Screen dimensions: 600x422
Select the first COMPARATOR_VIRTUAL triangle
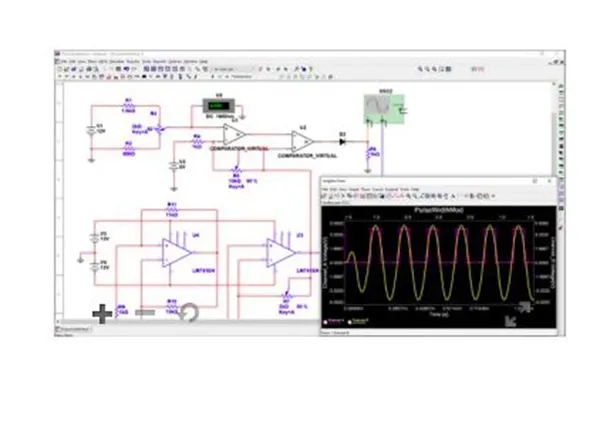[235, 134]
